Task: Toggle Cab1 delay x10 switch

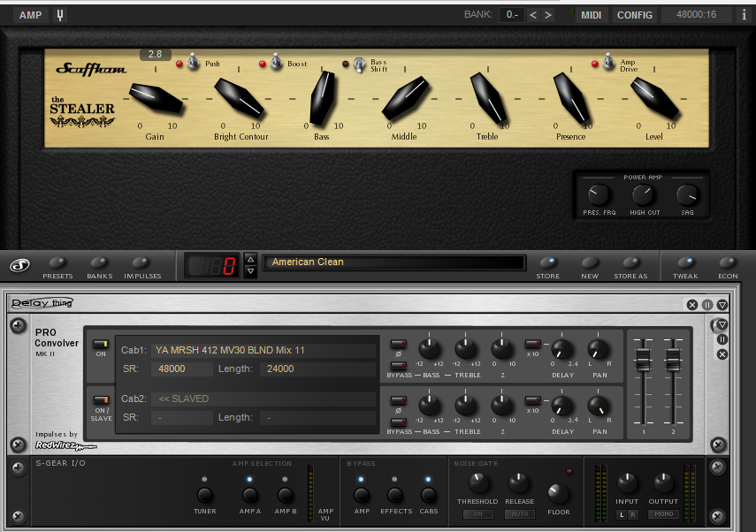Action: tap(532, 344)
